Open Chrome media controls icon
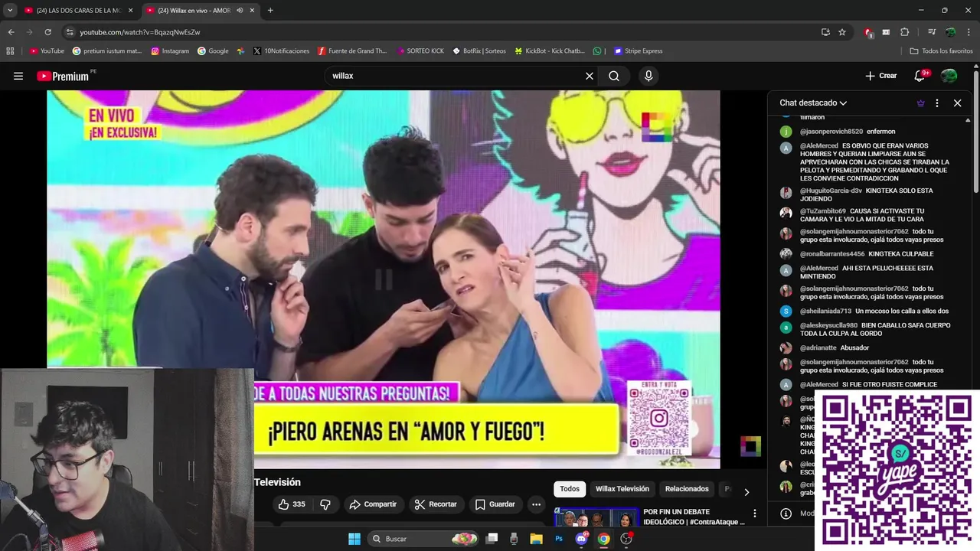Viewport: 980px width, 551px height. pos(931,32)
